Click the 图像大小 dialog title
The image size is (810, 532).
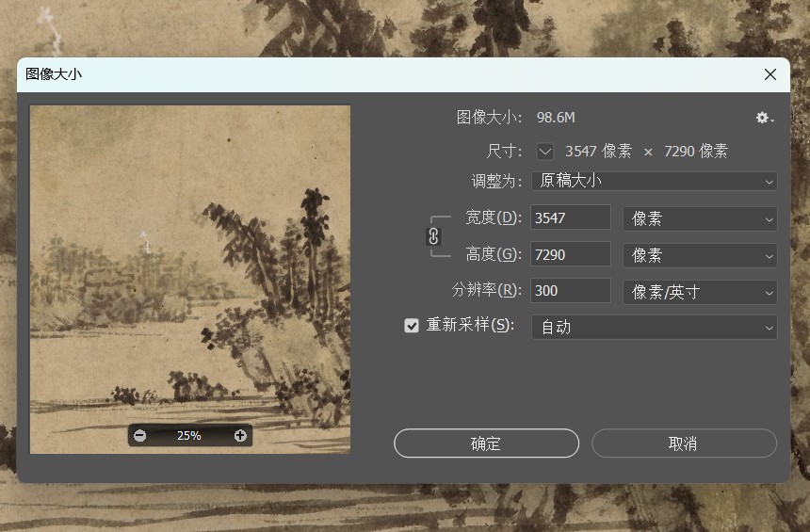coord(54,74)
